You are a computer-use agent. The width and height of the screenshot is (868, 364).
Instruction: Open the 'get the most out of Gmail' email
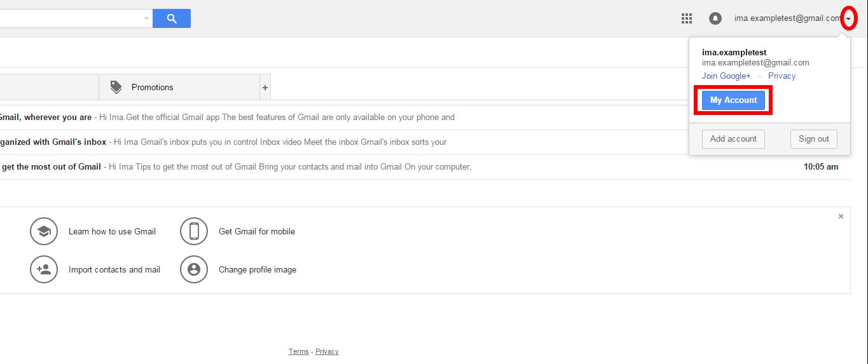(425, 167)
